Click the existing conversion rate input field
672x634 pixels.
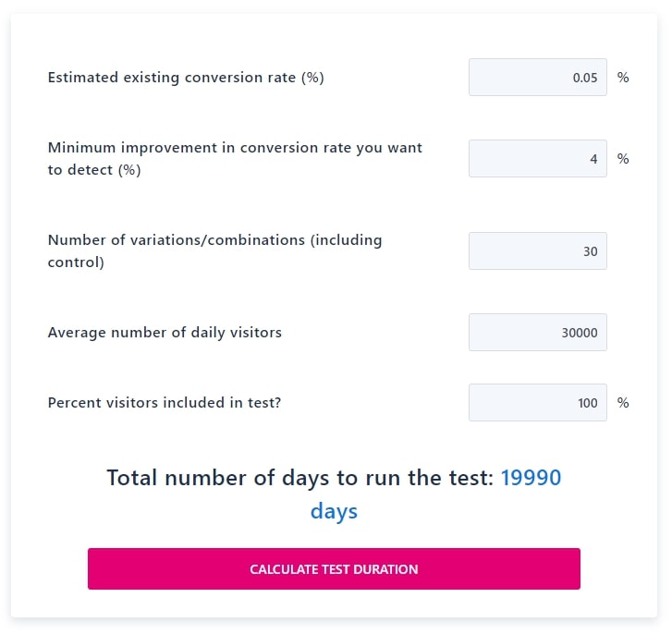pyautogui.click(x=537, y=77)
